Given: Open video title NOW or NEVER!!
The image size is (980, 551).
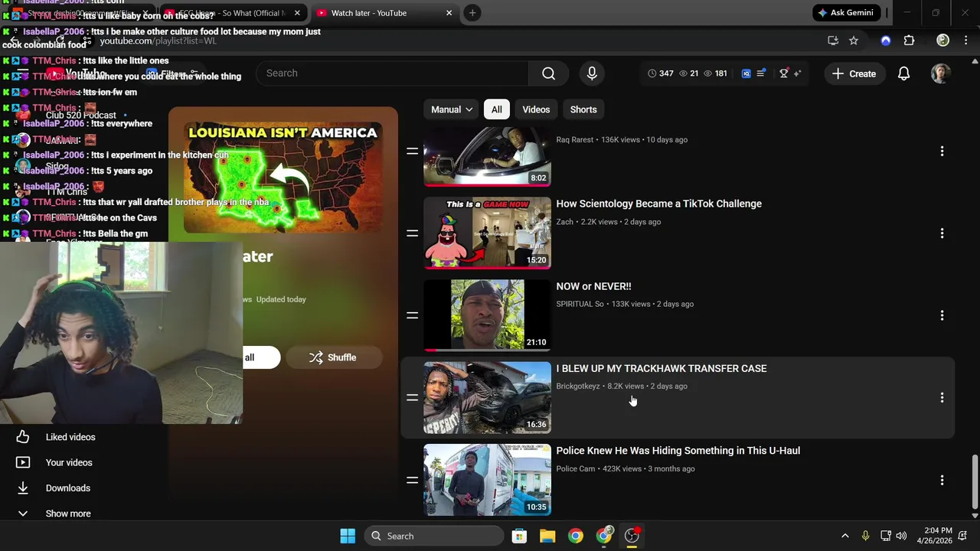Looking at the screenshot, I should (x=593, y=286).
